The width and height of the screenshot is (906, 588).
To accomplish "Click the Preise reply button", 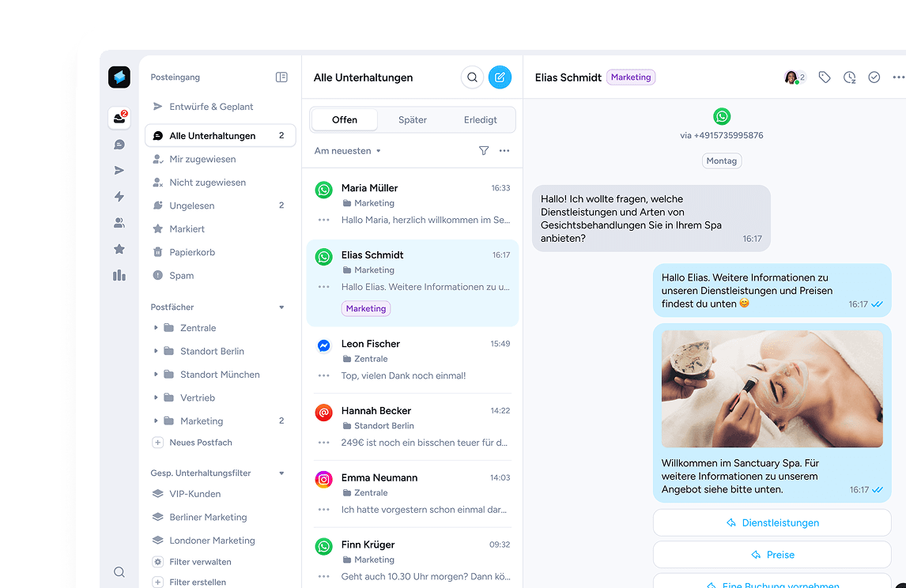I will click(772, 555).
